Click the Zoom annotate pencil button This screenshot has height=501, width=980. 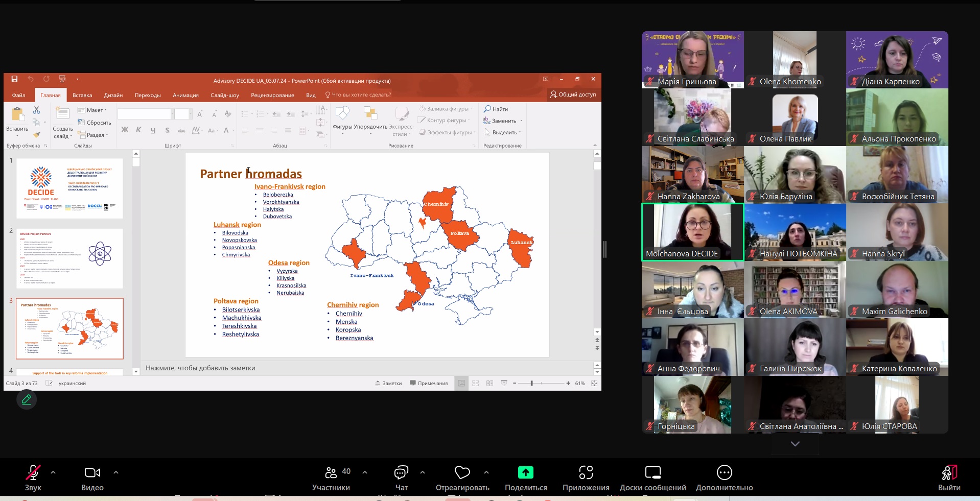[x=27, y=400]
